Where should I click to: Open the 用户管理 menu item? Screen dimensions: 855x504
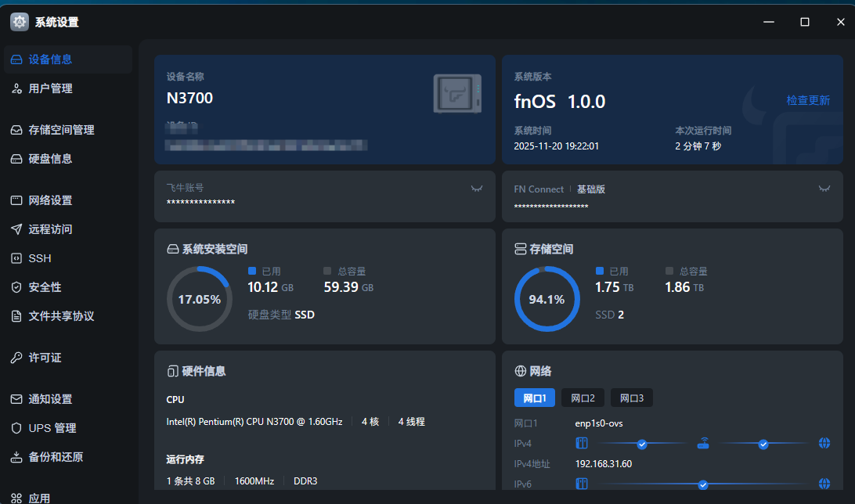pos(67,88)
